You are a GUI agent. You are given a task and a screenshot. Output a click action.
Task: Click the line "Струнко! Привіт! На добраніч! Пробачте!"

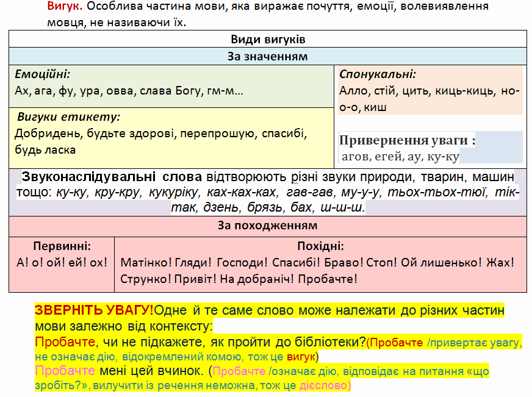pos(239,279)
